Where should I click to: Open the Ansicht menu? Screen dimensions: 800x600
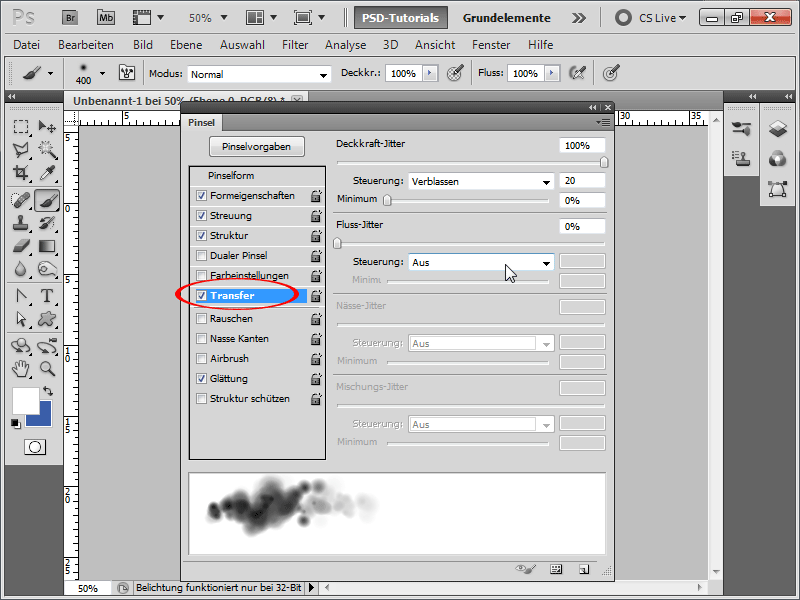[435, 45]
